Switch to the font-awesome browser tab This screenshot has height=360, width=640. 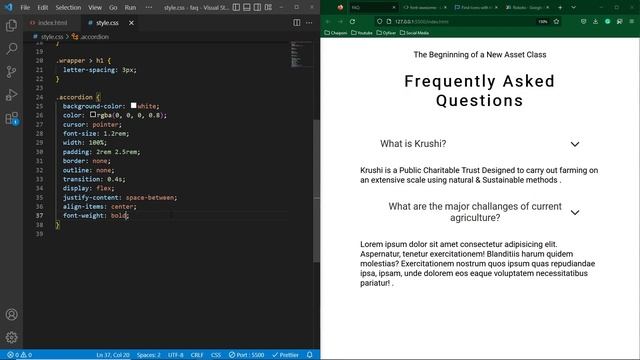click(424, 7)
